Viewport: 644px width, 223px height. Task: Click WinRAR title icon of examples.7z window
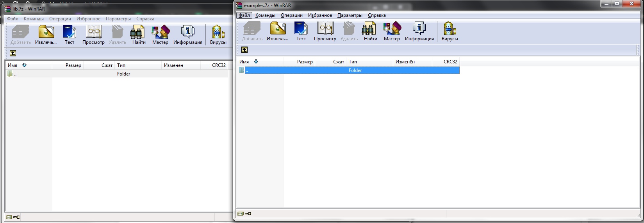pos(239,5)
